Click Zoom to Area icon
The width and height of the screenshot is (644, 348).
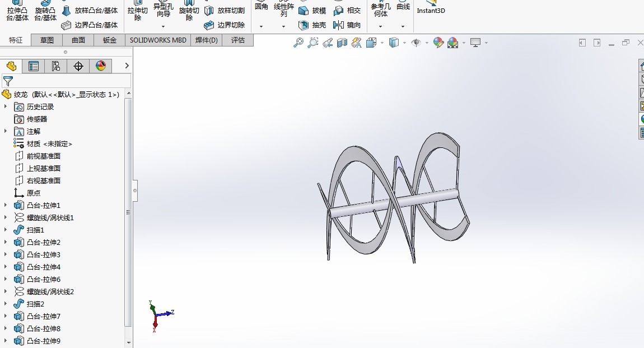point(312,43)
